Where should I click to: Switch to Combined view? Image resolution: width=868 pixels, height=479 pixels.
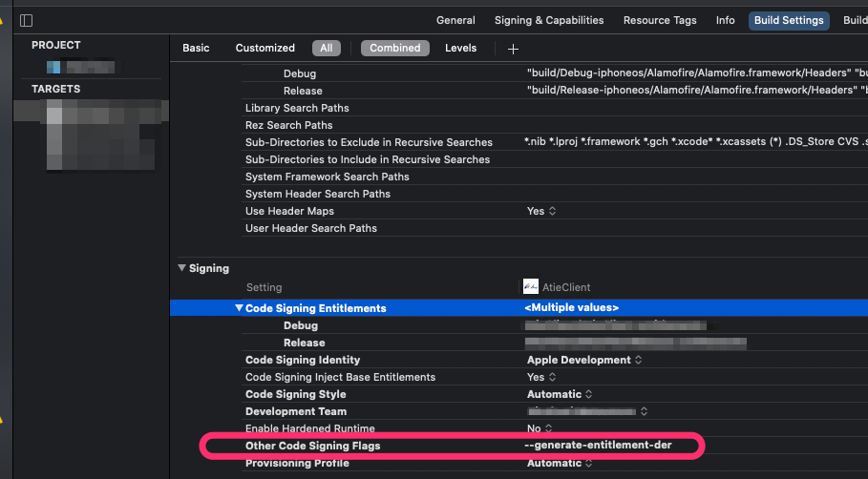pyautogui.click(x=394, y=48)
